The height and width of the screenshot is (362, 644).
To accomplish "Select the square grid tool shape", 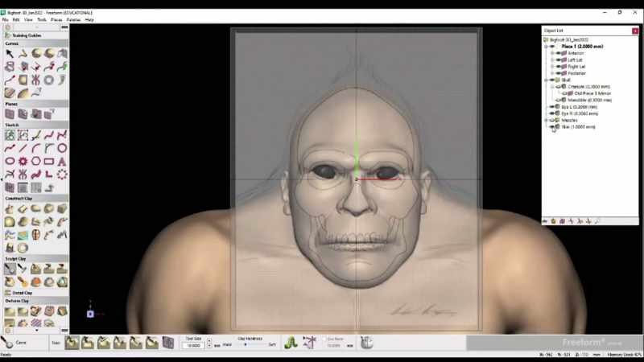I will [168, 343].
